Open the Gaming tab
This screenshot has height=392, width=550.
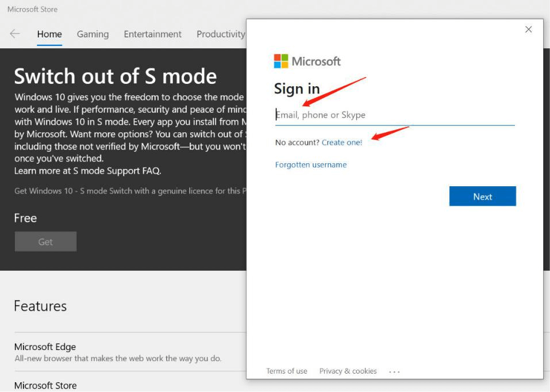tap(93, 34)
